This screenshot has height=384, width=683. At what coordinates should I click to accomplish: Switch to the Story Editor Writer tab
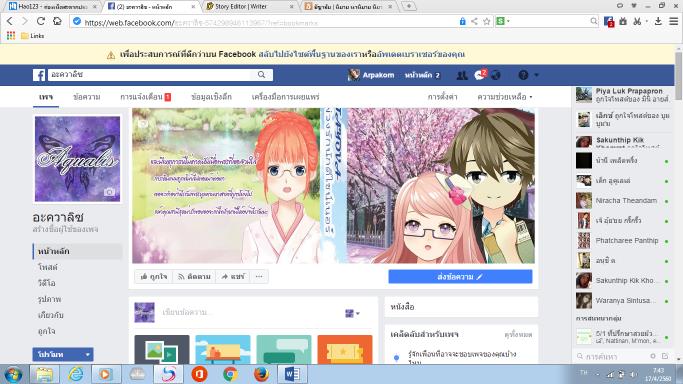pos(249,6)
